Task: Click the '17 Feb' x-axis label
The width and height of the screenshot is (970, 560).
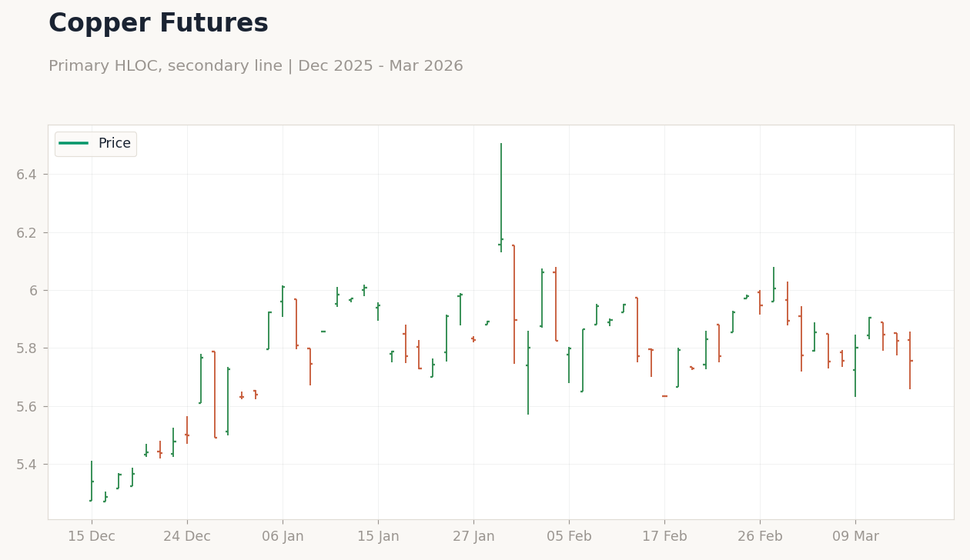Action: (664, 537)
